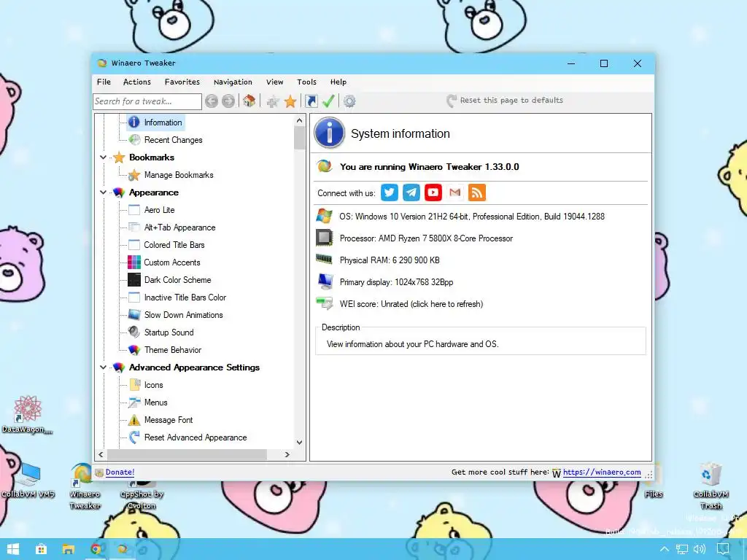Screen dimensions: 747x560
Task: Click the Physical RAM text
Action: [x=390, y=260]
